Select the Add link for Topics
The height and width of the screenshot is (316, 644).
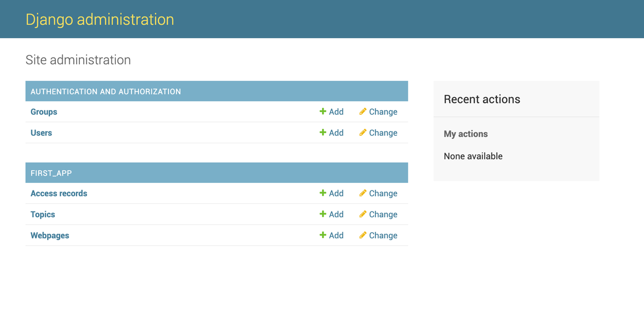336,214
